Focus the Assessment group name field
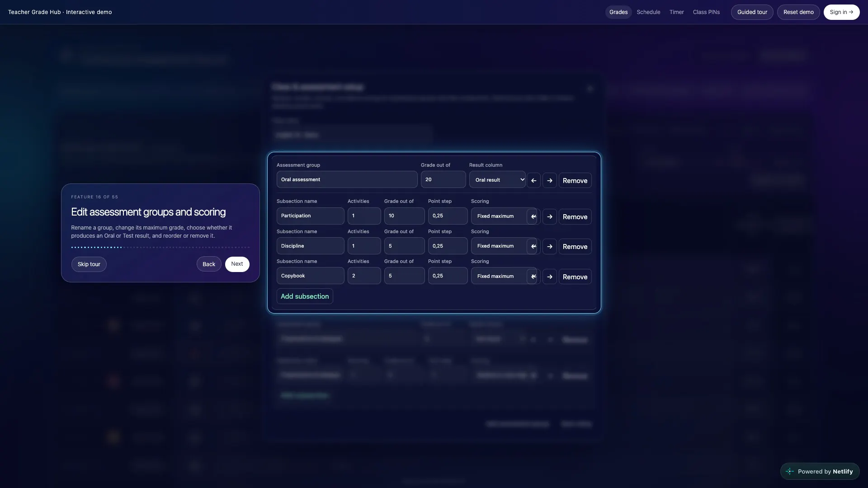This screenshot has height=488, width=868. (x=347, y=179)
